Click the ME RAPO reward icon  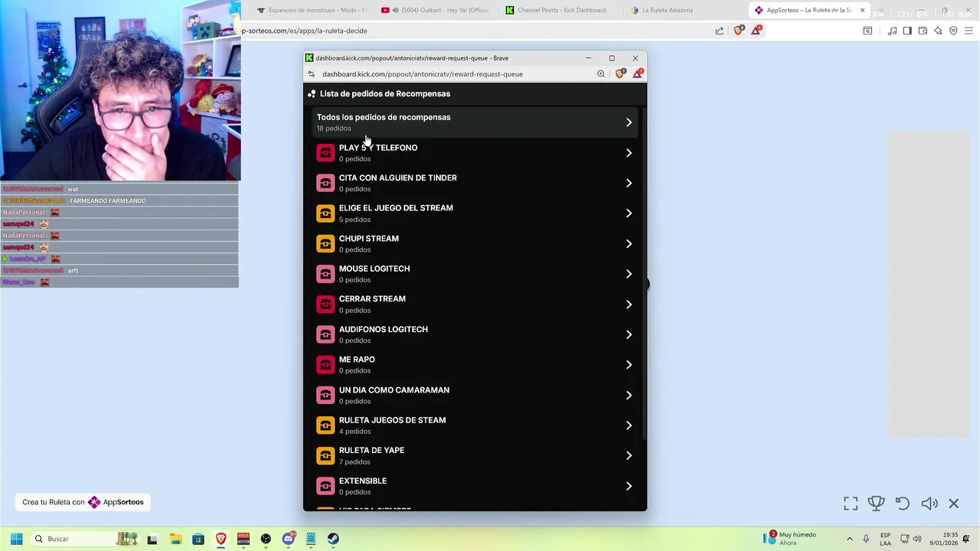pos(325,365)
